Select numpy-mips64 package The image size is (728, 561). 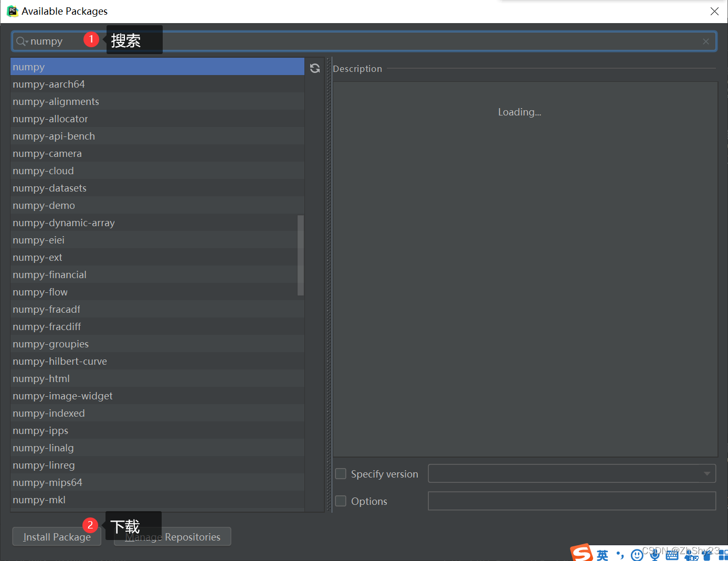click(157, 482)
